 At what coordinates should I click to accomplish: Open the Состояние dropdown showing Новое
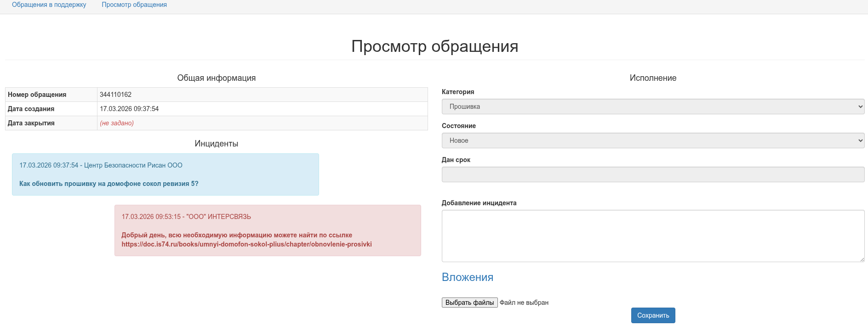coord(653,140)
